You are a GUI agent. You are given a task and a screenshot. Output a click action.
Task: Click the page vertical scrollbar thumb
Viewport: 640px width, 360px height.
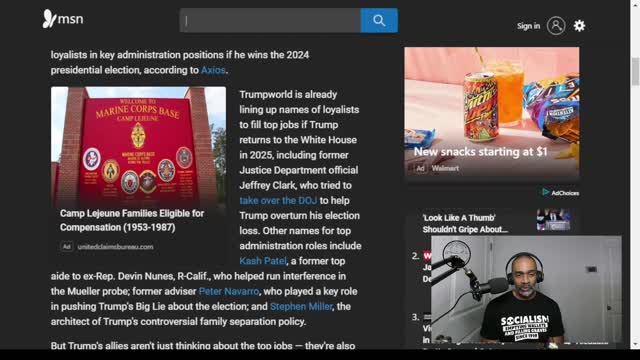click(635, 72)
